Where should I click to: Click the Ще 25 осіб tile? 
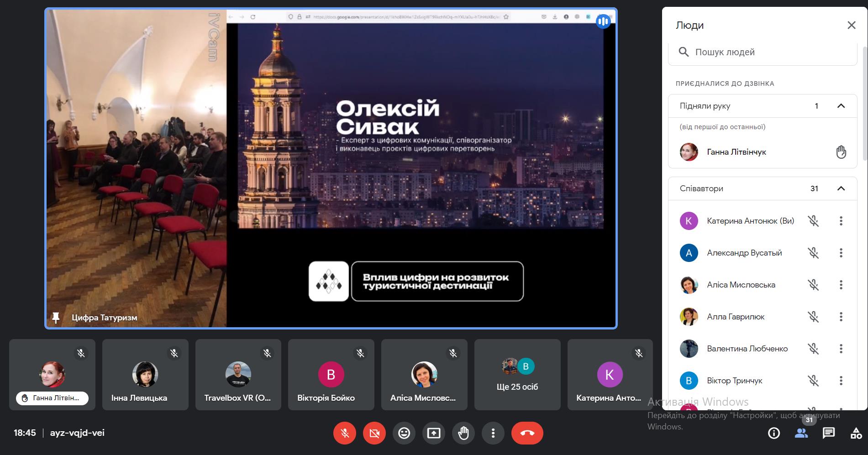pos(517,375)
